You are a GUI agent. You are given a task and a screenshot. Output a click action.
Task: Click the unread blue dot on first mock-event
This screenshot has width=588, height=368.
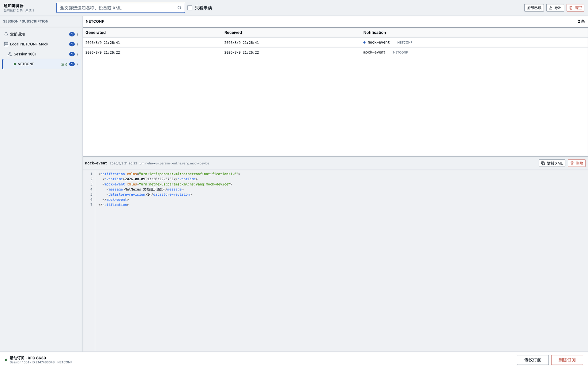point(364,43)
